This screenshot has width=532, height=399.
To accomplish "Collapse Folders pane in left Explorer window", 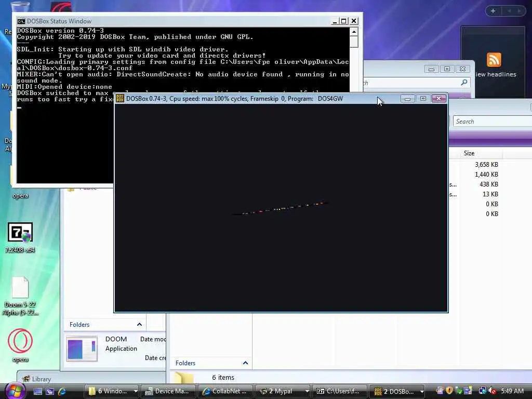I will [139, 324].
